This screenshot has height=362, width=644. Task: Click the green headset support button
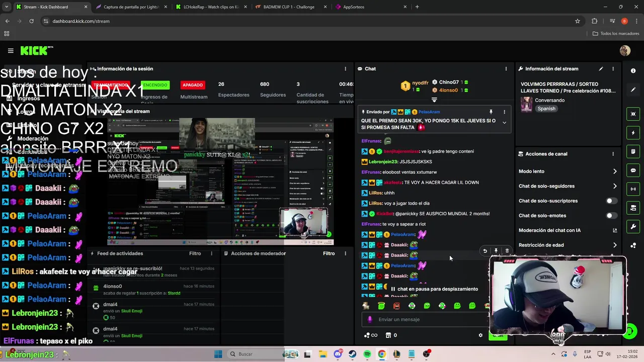(x=630, y=331)
